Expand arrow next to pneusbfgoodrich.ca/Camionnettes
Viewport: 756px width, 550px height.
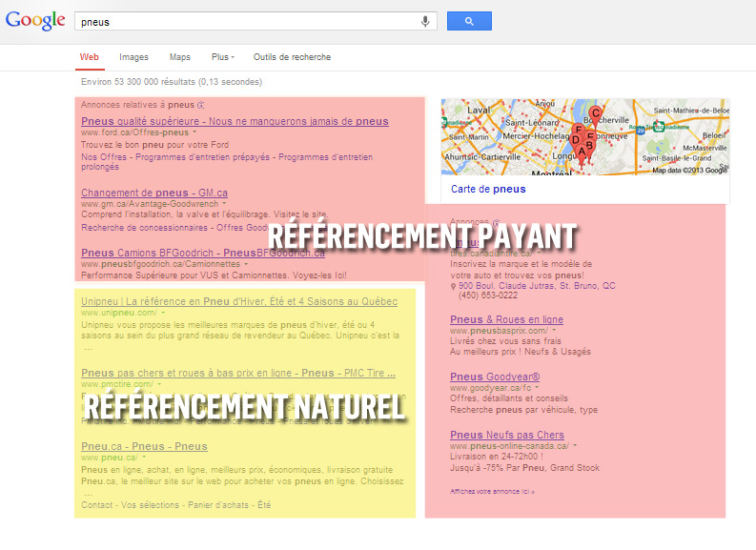246,264
